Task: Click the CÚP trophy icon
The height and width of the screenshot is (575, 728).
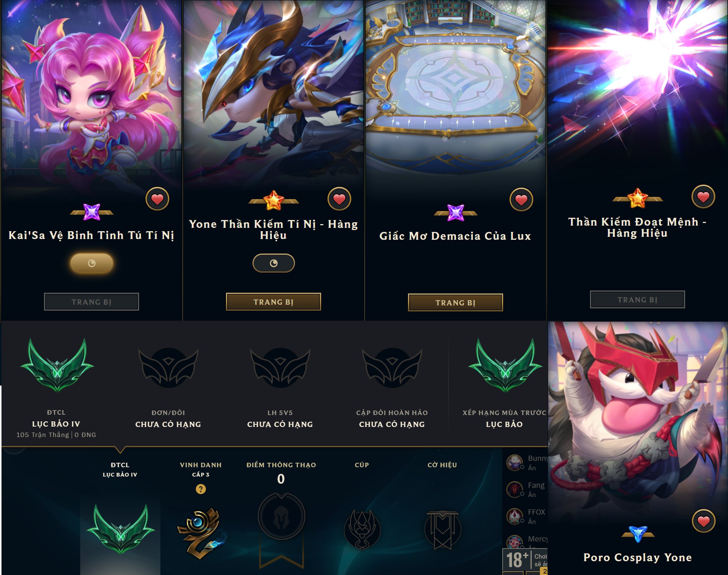Action: (362, 530)
